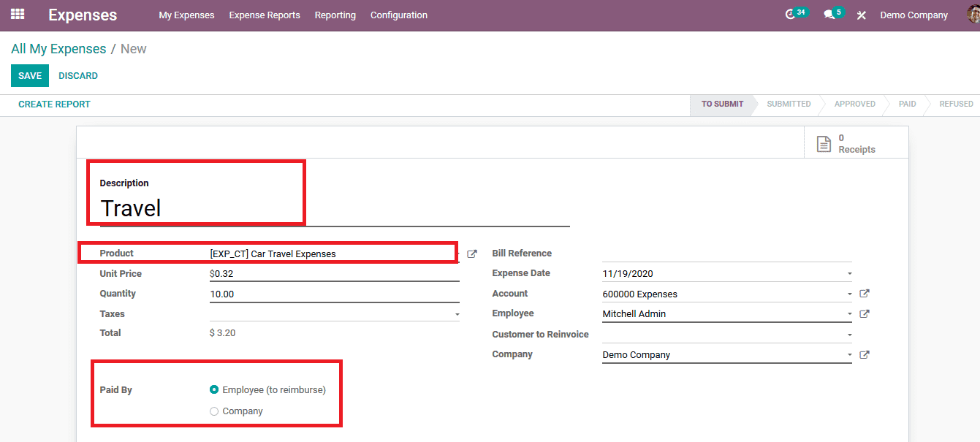Open the 0 Receipts stat button
The height and width of the screenshot is (442, 980).
click(x=856, y=143)
